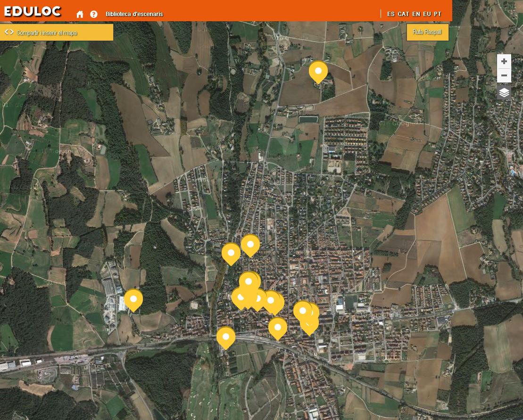The width and height of the screenshot is (523, 420).
Task: Open the map layers selector
Action: [504, 93]
